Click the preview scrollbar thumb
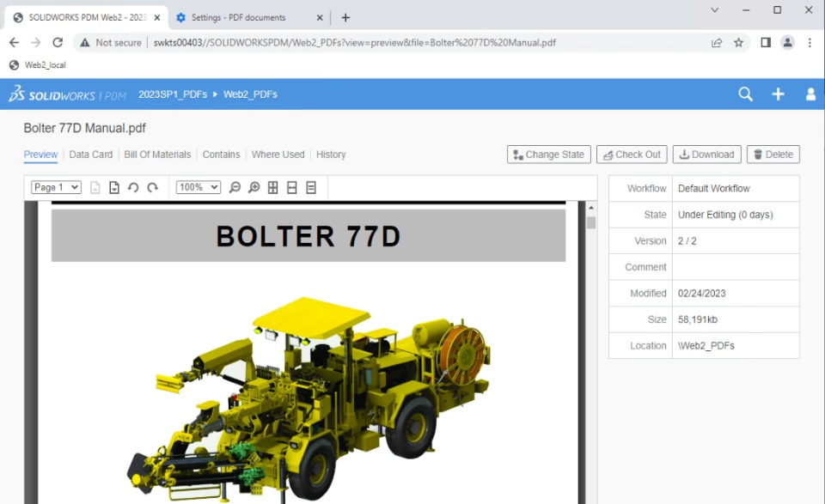Image resolution: width=825 pixels, height=504 pixels. [x=591, y=223]
